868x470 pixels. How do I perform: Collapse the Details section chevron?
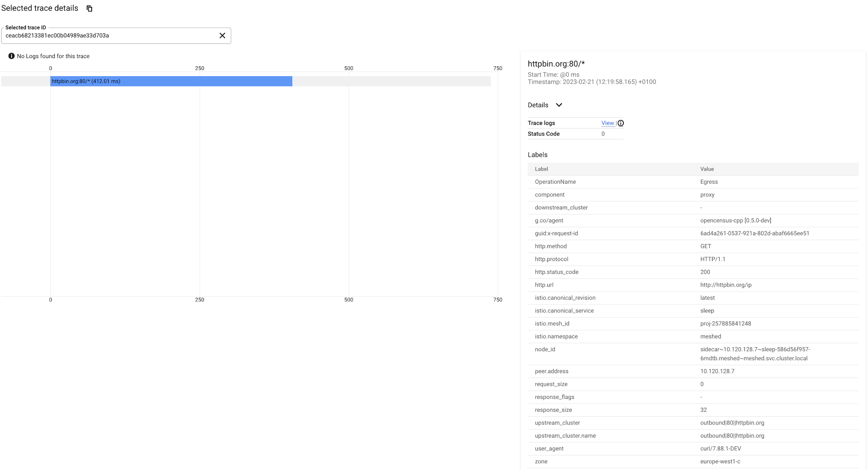559,105
